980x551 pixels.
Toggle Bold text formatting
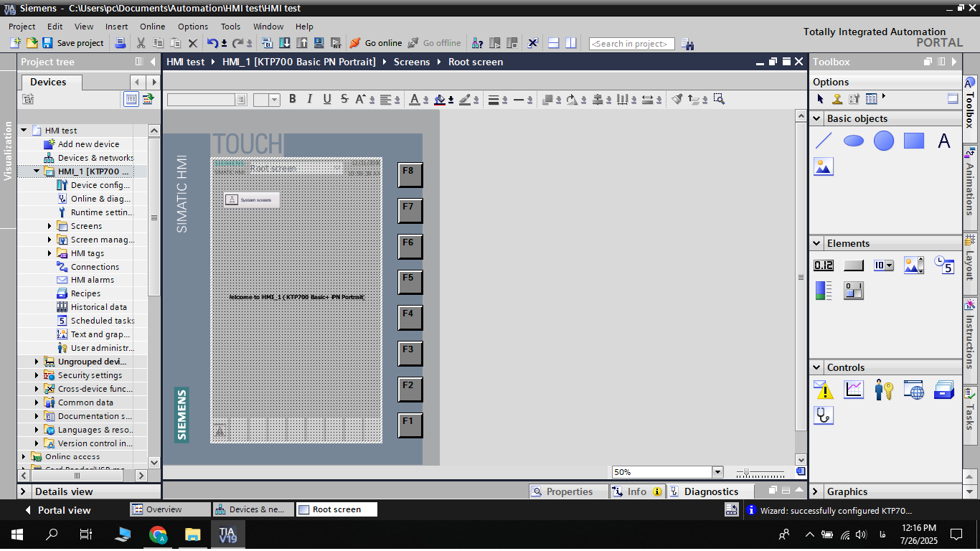[x=293, y=99]
